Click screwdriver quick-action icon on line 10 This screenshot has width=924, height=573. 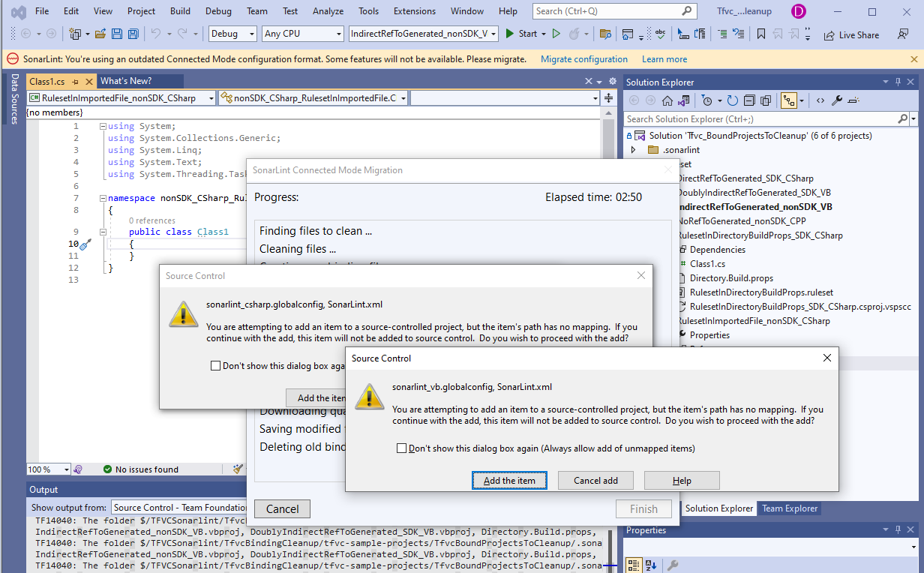click(x=85, y=244)
